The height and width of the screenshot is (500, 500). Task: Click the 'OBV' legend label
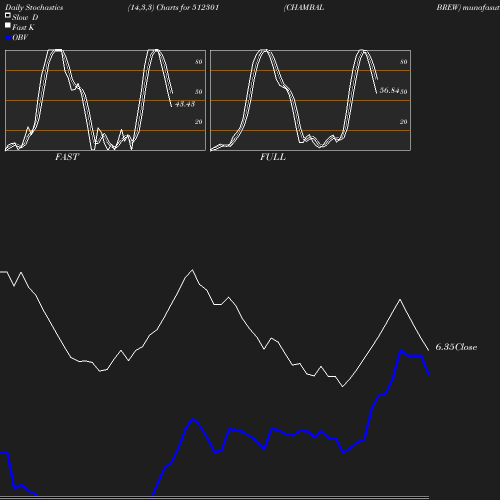[20, 38]
